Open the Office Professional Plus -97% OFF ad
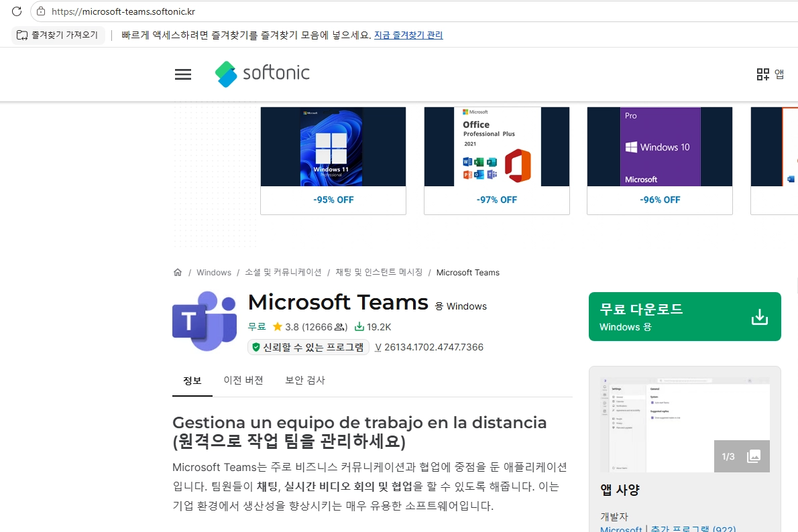The width and height of the screenshot is (798, 532). pos(497,161)
